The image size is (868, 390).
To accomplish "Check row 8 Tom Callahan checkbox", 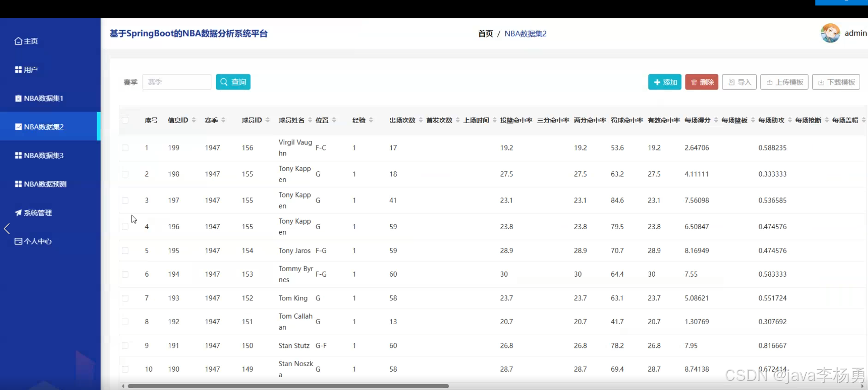I will (125, 322).
